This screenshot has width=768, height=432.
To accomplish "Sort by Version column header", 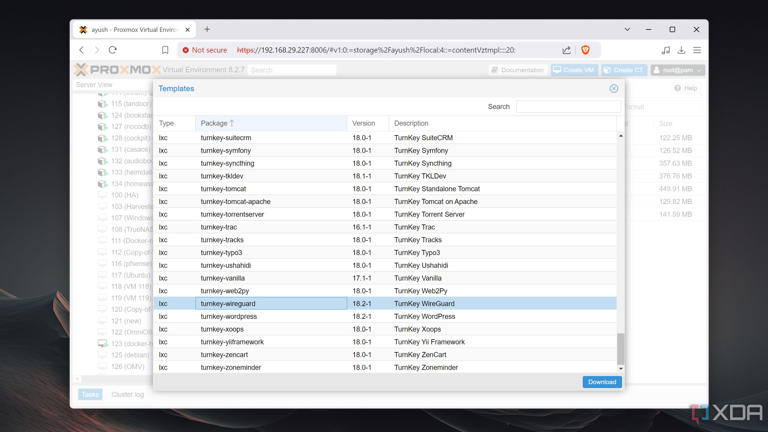I will click(x=368, y=123).
